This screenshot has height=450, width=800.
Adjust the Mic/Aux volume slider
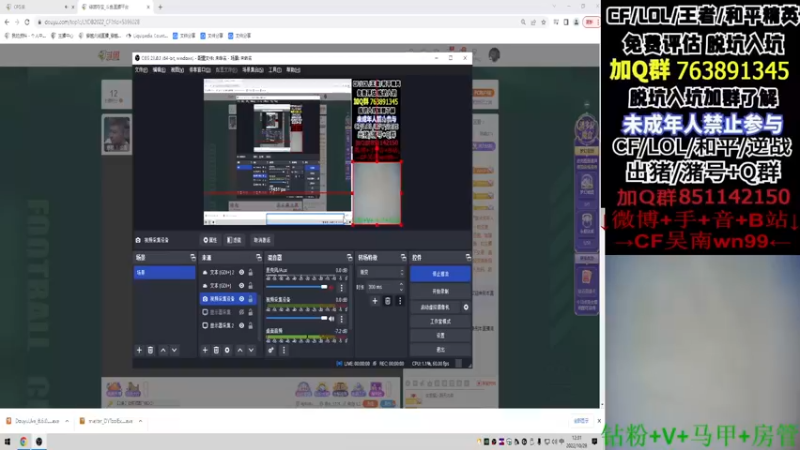tap(297, 287)
